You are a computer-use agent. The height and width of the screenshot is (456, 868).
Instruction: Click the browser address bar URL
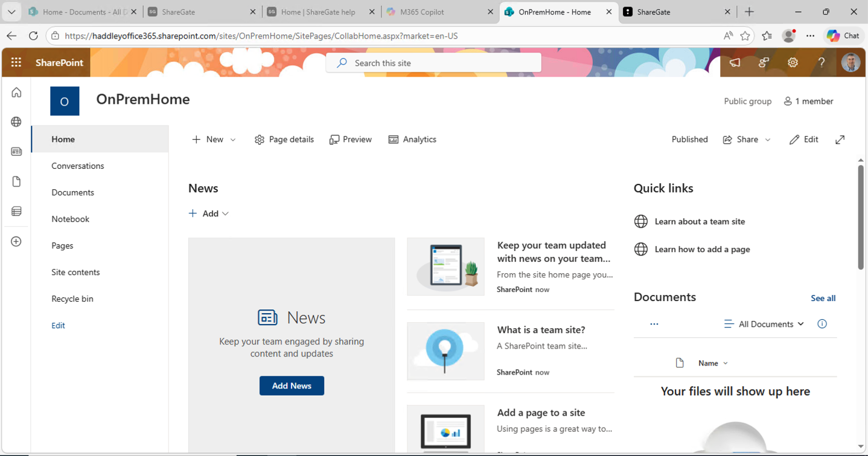[x=261, y=36]
